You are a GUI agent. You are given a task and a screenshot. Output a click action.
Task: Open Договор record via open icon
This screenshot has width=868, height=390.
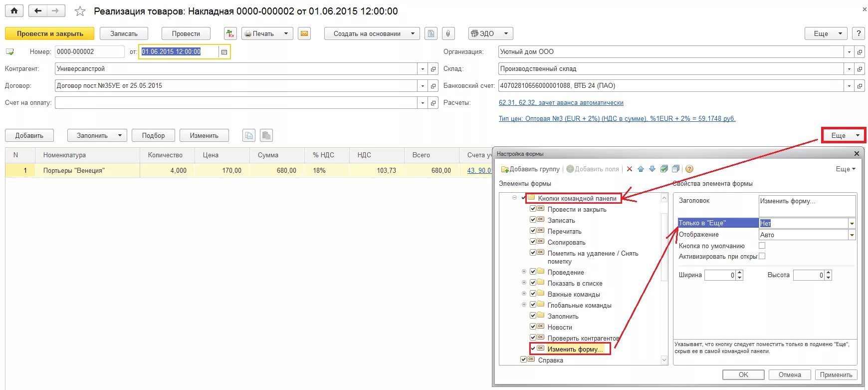[x=434, y=86]
